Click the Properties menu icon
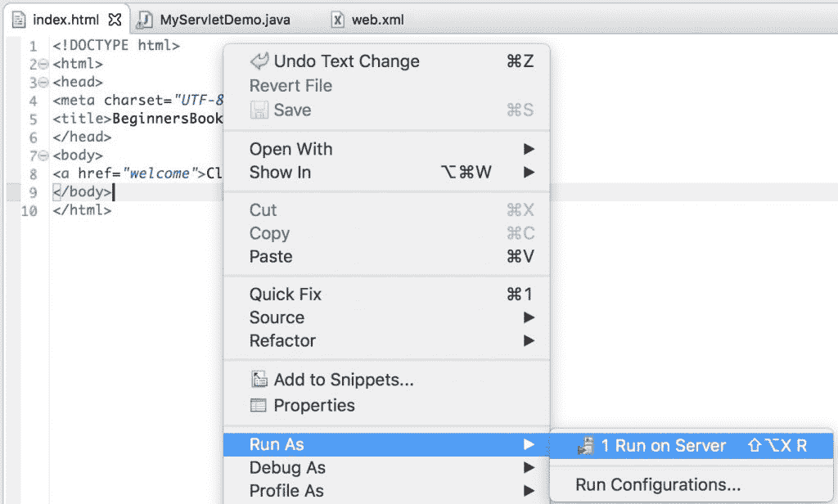 click(259, 405)
